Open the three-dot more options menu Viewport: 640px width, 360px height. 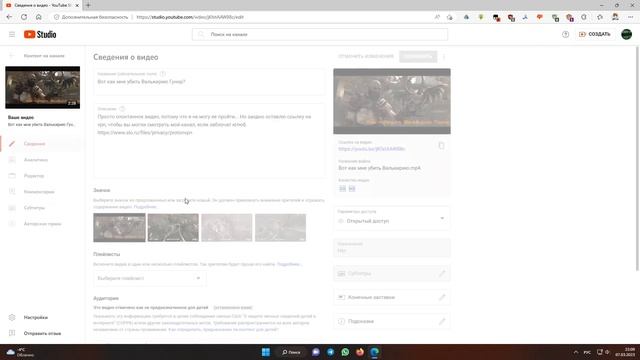point(444,56)
